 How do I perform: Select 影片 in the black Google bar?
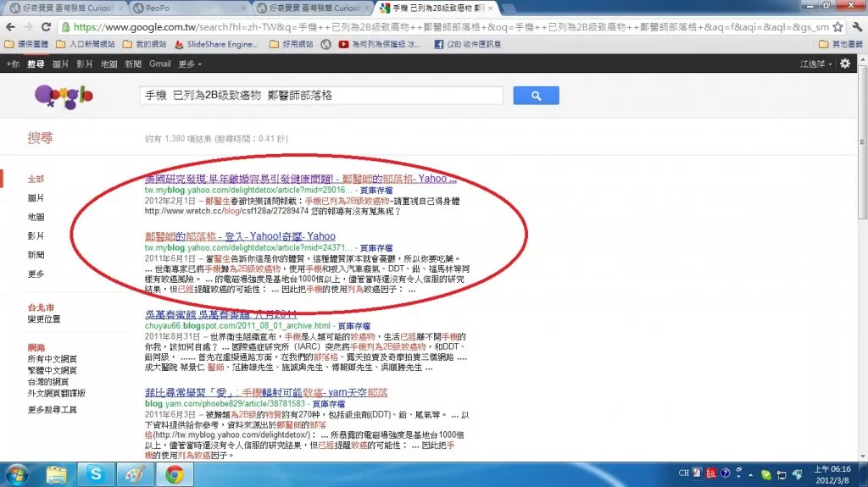coord(84,64)
